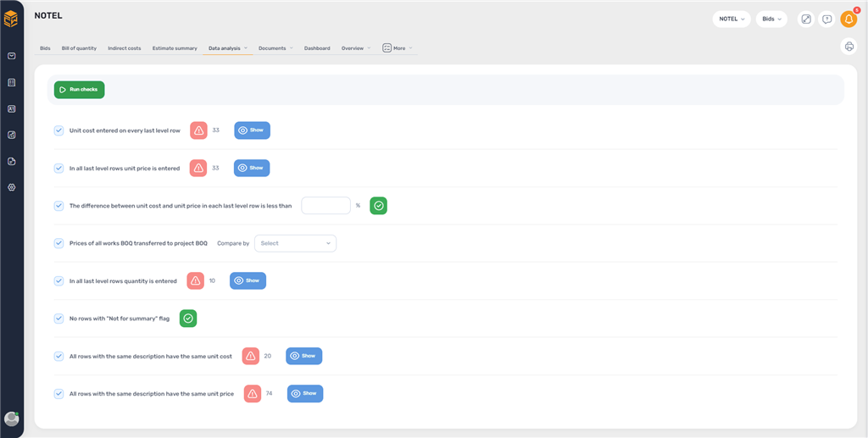
Task: Open the Bids dropdown in header
Action: [771, 19]
